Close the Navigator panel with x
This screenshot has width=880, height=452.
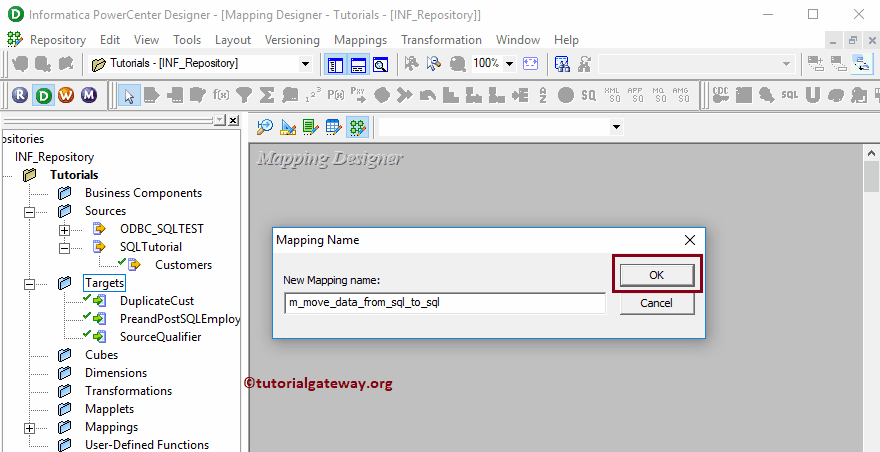(x=233, y=120)
